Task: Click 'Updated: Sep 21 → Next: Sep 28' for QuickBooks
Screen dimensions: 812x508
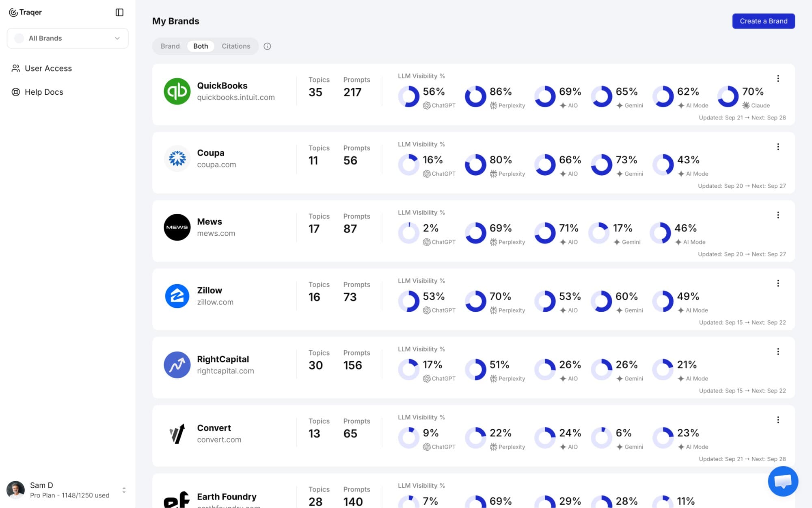Action: [x=742, y=118]
